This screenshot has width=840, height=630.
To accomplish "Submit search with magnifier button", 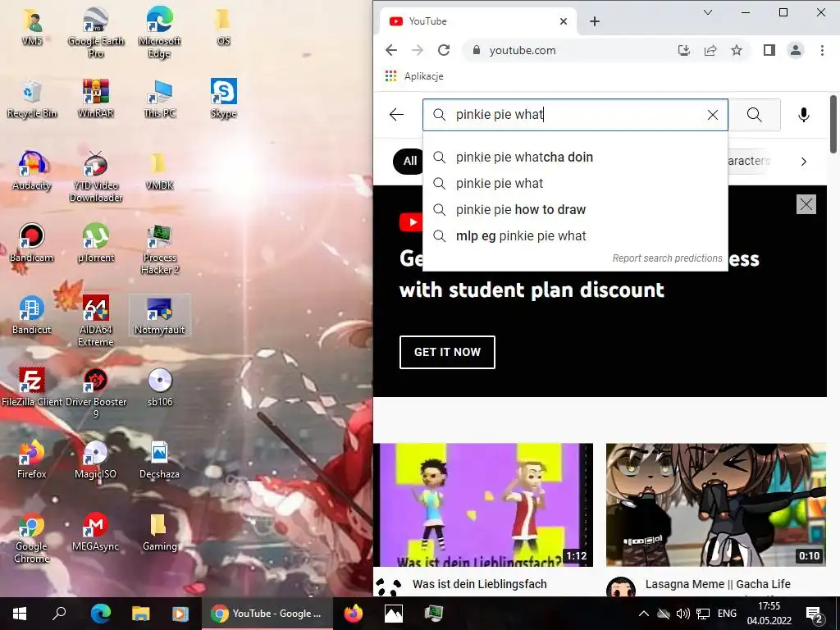I will coord(755,115).
